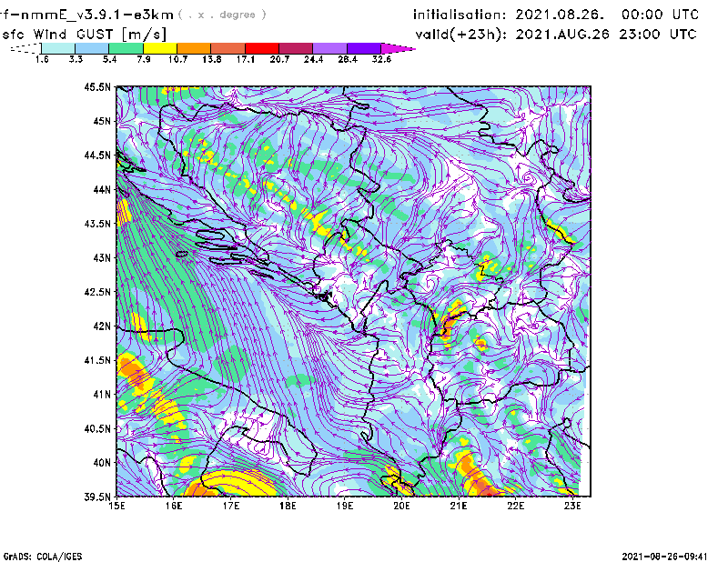
Task: Click the 40.5N latitude axis label
Action: point(97,429)
